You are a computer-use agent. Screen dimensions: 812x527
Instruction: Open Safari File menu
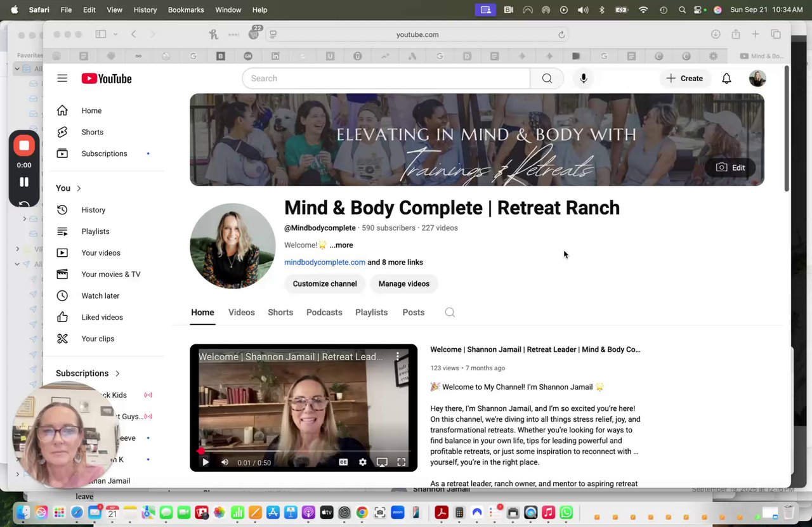pyautogui.click(x=66, y=10)
